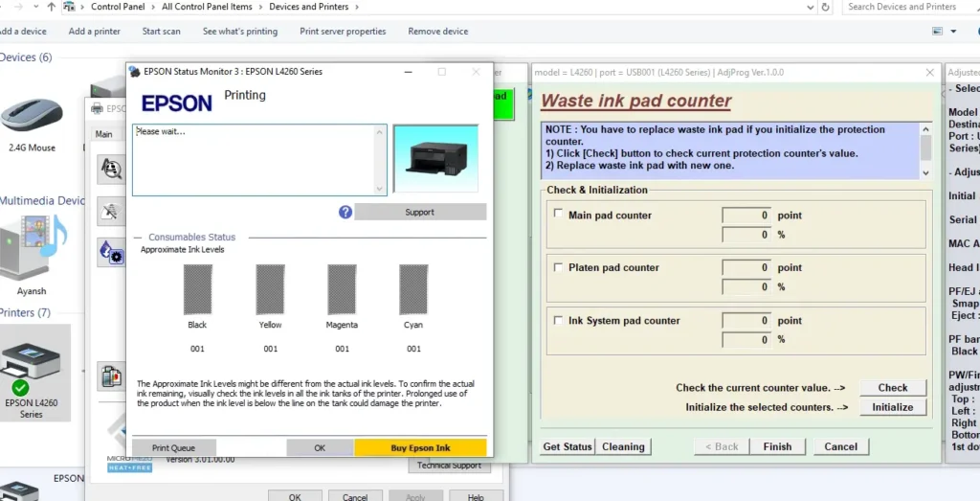Click the Cyan ink level bar
Image resolution: width=980 pixels, height=501 pixels.
tap(413, 289)
